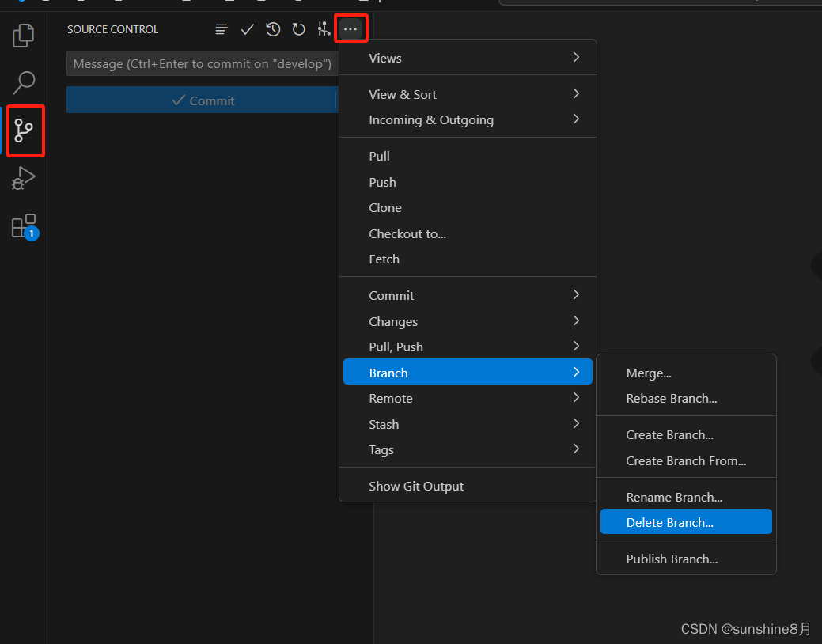Select Clone from the menu
Viewport: 822px width, 644px height.
click(468, 207)
